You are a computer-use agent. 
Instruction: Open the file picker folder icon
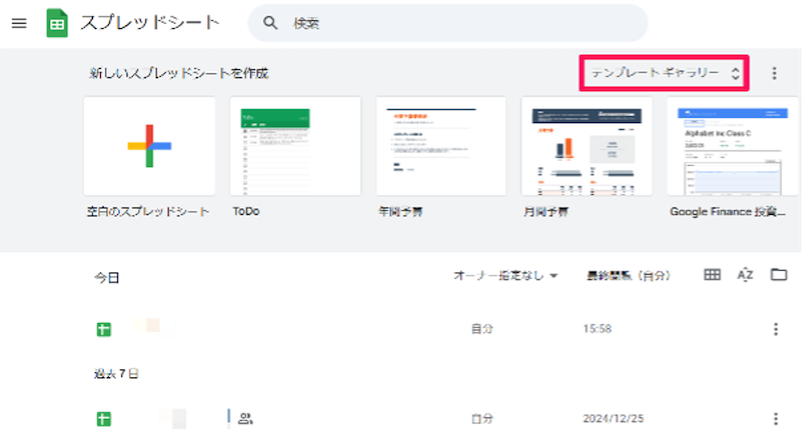pyautogui.click(x=778, y=275)
